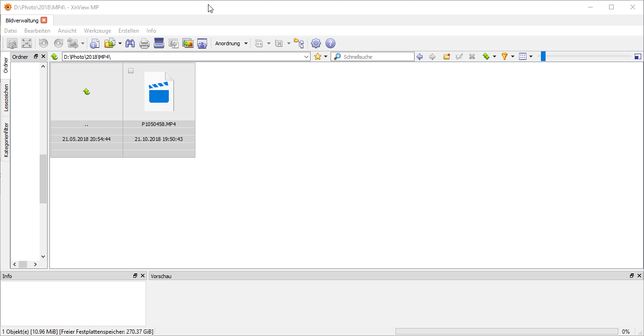
Task: Undock the Vorschau panel
Action: (632, 276)
